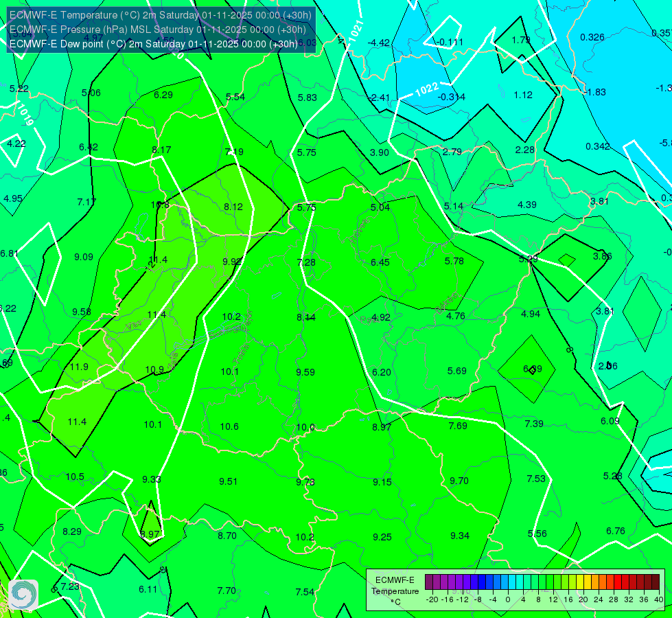Click the 1.79 temperature value
672x618 pixels.
pos(521,41)
